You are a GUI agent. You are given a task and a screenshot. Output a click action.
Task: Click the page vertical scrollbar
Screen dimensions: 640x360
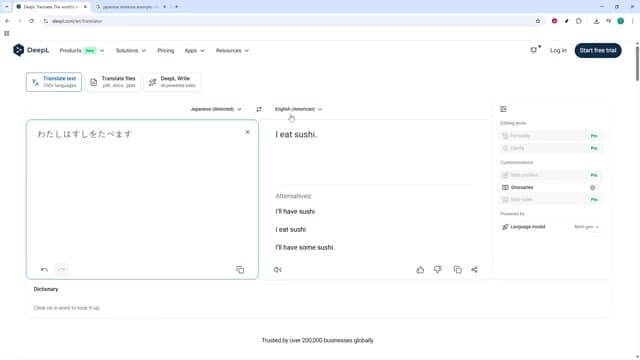(x=637, y=63)
